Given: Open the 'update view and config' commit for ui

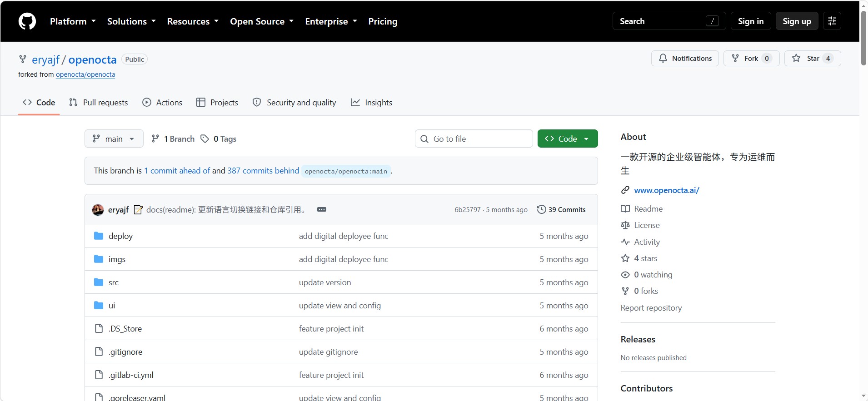Looking at the screenshot, I should click(340, 305).
